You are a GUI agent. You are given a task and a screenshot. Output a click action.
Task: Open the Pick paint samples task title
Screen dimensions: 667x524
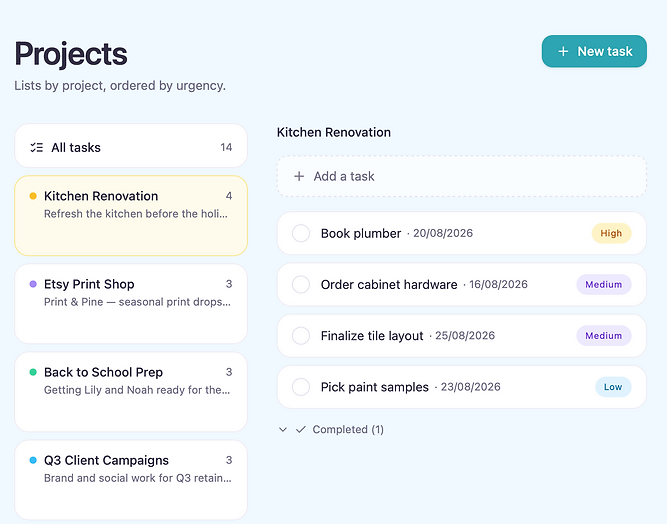pos(374,387)
